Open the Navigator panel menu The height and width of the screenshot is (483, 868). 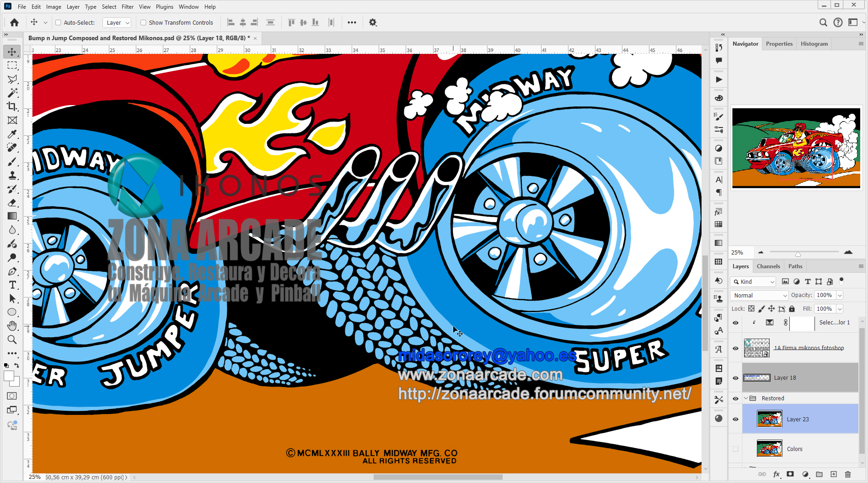861,44
